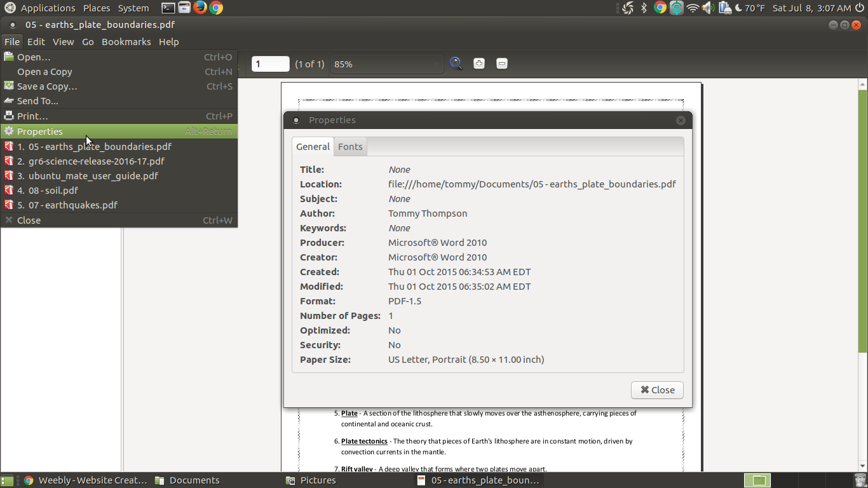The width and height of the screenshot is (868, 488).
Task: Choose Save a Copy... menu entry
Action: tap(119, 86)
